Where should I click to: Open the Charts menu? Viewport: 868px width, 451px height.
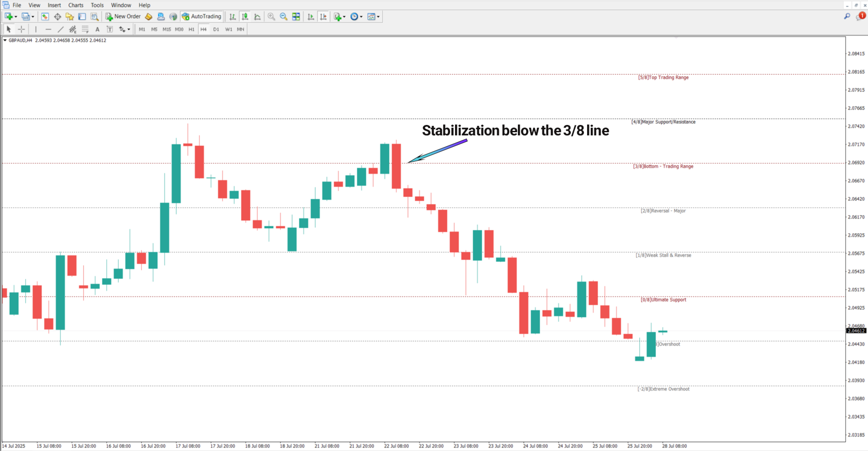pyautogui.click(x=76, y=5)
